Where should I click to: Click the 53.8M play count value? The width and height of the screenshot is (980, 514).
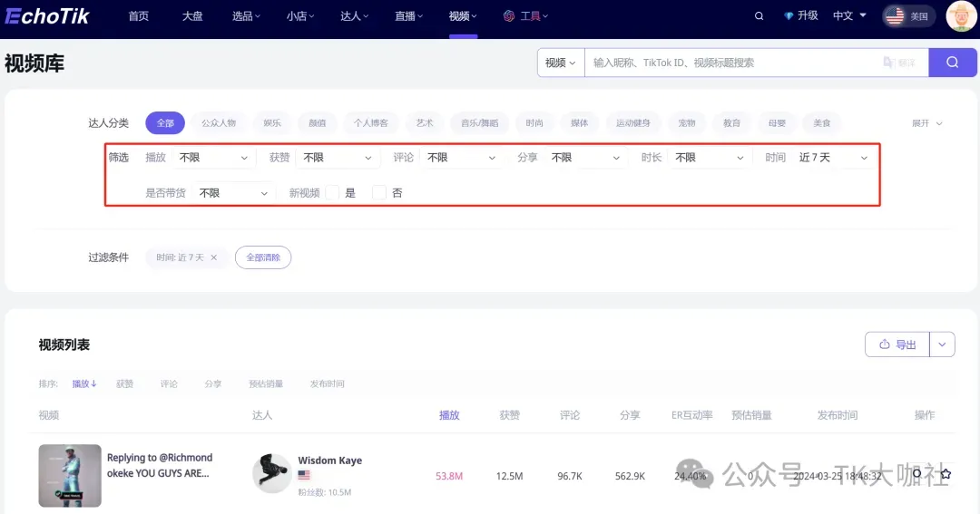point(449,476)
